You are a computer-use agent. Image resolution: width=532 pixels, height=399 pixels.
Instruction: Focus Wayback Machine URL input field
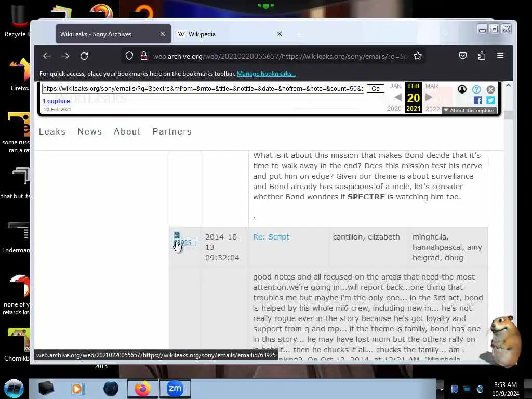click(x=203, y=88)
